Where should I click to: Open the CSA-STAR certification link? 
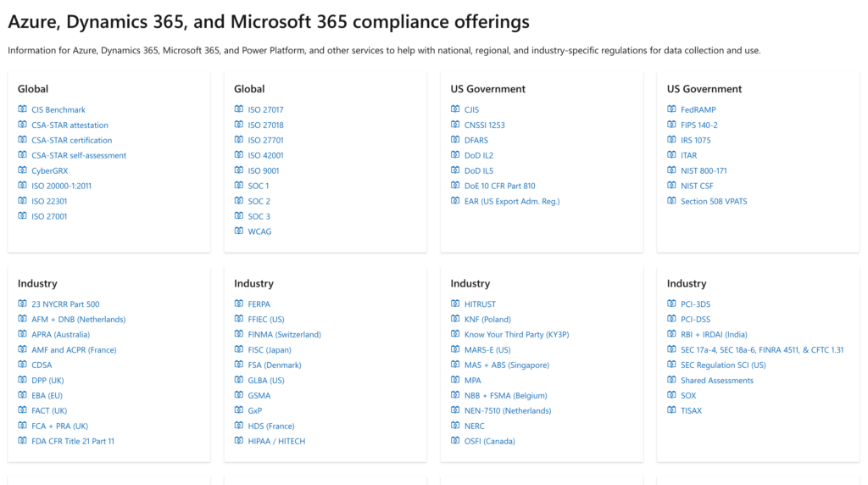(71, 140)
